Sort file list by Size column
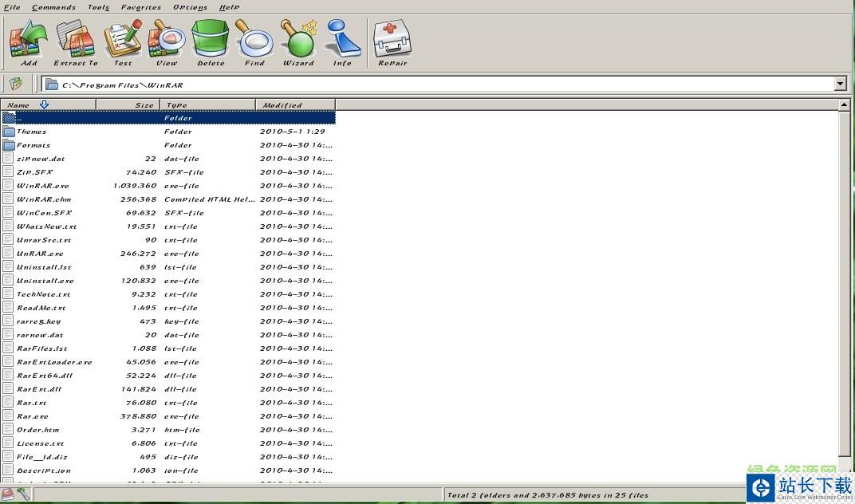Image resolution: width=855 pixels, height=504 pixels. pos(128,104)
